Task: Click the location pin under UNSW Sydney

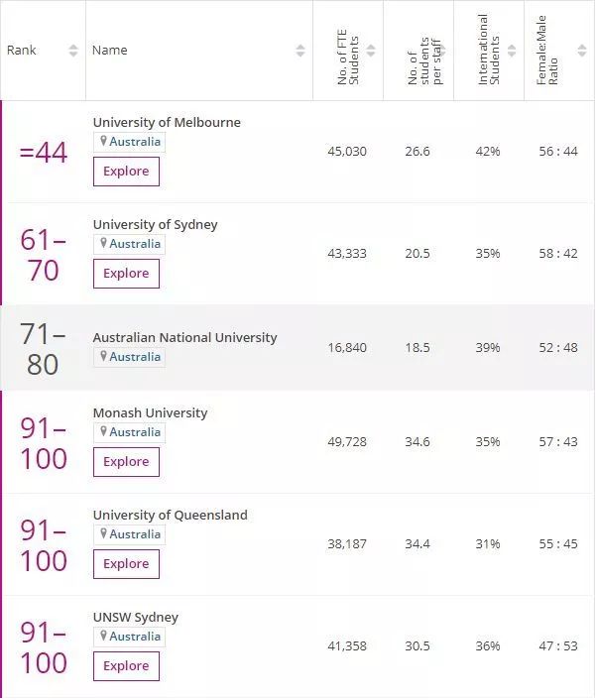Action: pos(102,637)
